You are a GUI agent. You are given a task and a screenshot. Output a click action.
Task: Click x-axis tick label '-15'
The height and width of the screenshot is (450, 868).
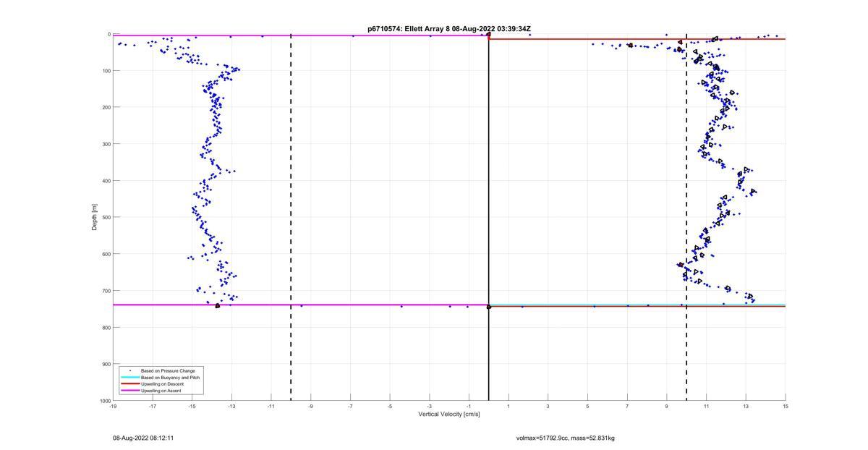[192, 407]
